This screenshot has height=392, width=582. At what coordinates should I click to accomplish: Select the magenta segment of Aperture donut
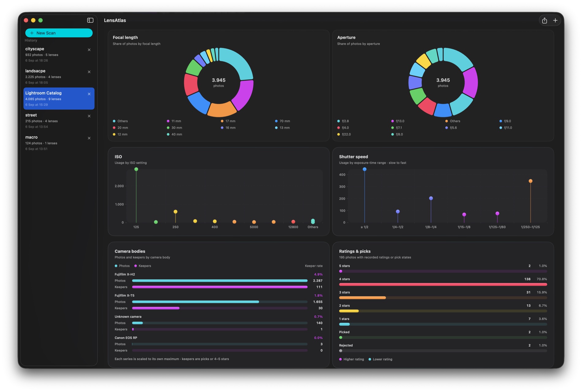(471, 82)
